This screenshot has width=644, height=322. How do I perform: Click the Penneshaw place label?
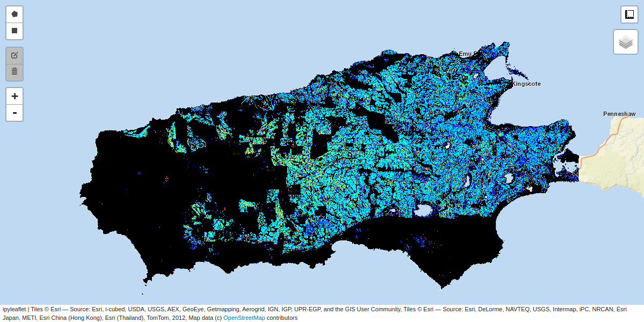619,114
